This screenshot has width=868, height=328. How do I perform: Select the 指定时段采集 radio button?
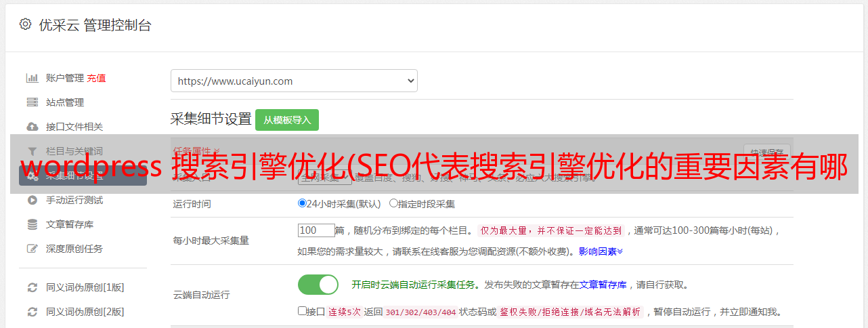click(x=393, y=203)
